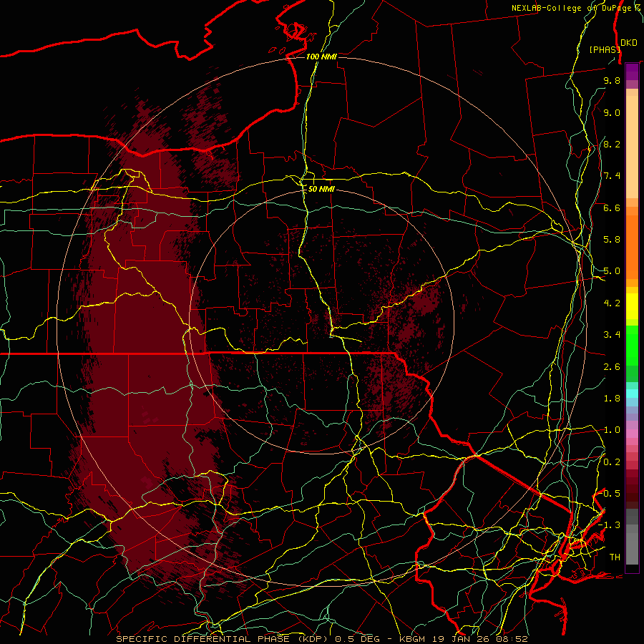Click the 5.0 value on the scale
Viewport: 644px width, 644px height.
pos(612,271)
